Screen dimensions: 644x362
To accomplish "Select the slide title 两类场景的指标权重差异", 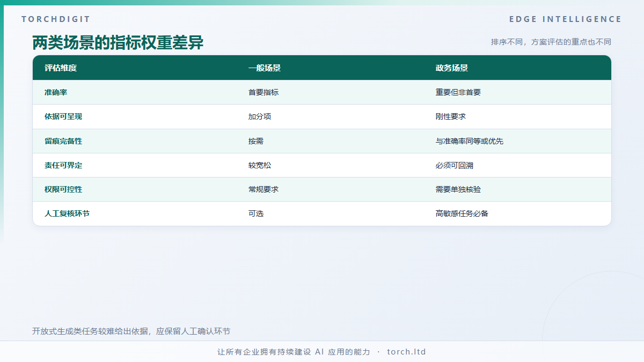I will (x=118, y=42).
